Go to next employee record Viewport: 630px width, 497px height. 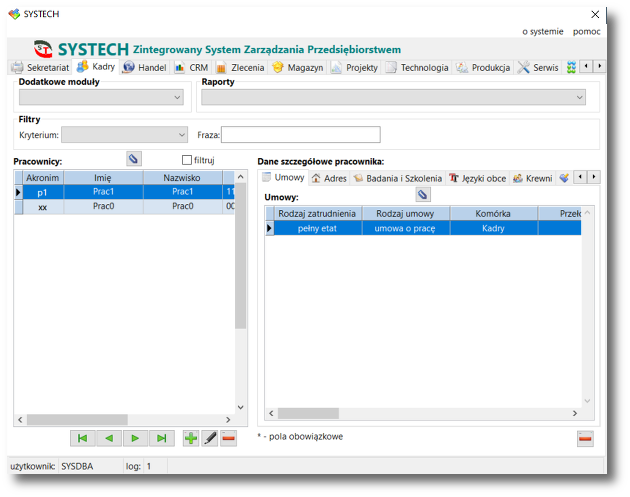[135, 438]
